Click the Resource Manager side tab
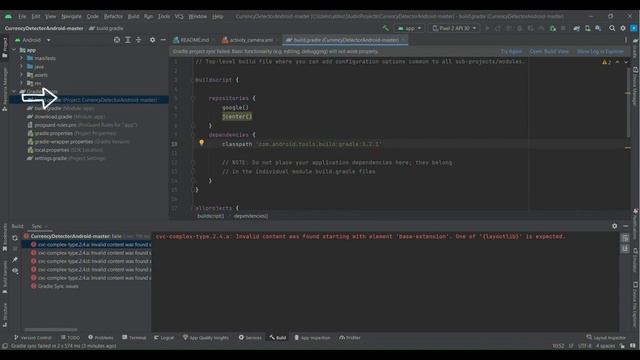The width and height of the screenshot is (640, 360). (x=4, y=89)
